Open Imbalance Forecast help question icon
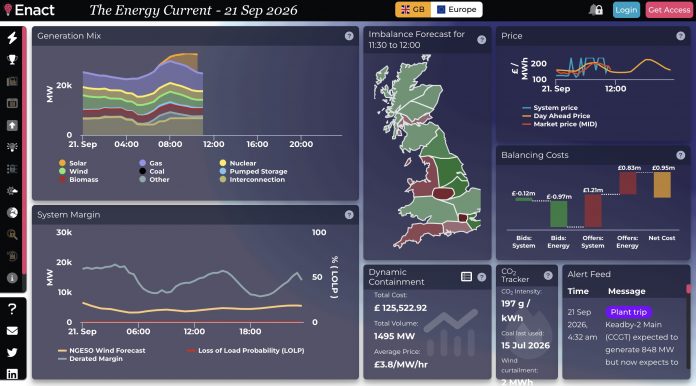Viewport: 696px width, 386px height. pyautogui.click(x=481, y=39)
